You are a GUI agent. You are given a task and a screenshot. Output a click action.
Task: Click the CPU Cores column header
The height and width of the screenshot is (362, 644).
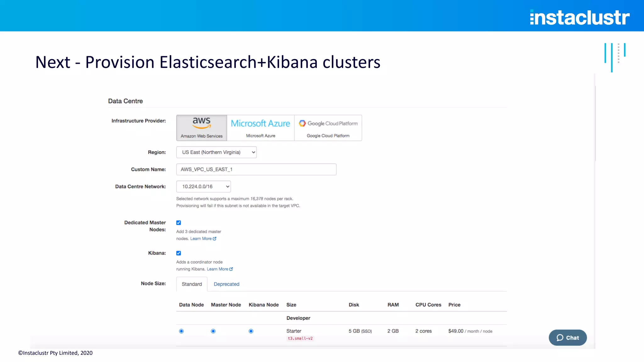428,305
